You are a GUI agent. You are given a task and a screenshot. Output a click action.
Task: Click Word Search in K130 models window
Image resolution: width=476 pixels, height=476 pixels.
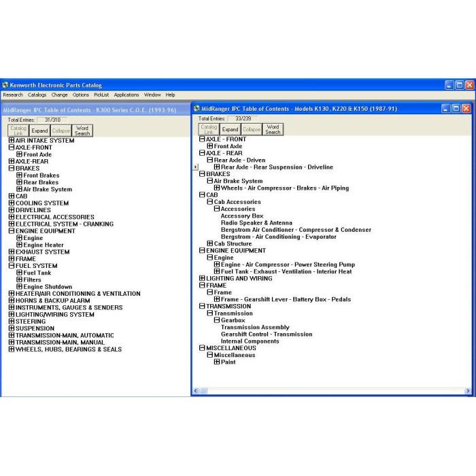coord(273,129)
